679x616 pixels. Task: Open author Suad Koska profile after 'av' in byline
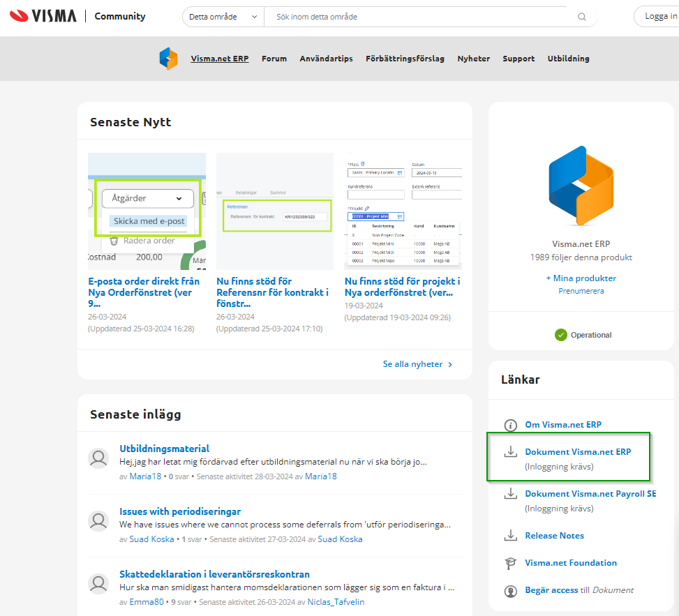[x=151, y=539]
